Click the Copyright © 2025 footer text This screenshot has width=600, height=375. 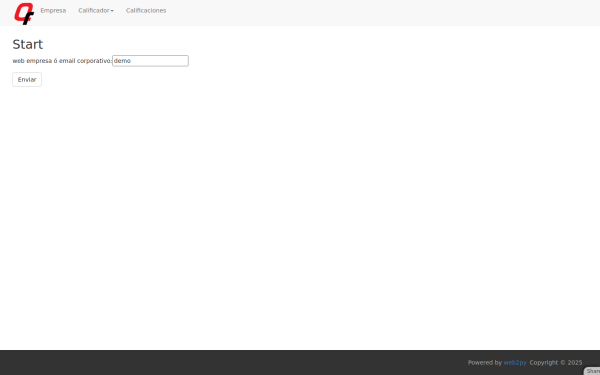point(556,362)
